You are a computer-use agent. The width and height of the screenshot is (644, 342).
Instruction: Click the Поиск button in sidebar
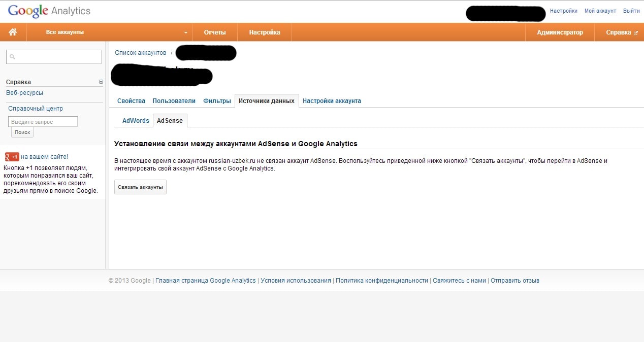(x=22, y=132)
